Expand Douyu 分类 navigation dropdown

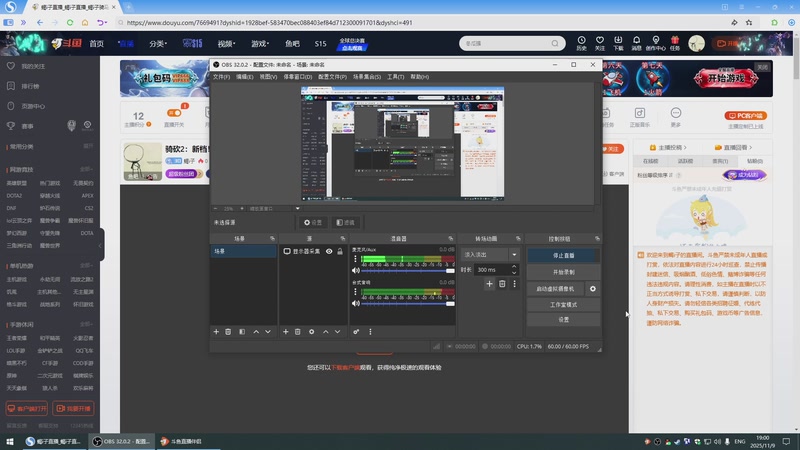pyautogui.click(x=158, y=44)
